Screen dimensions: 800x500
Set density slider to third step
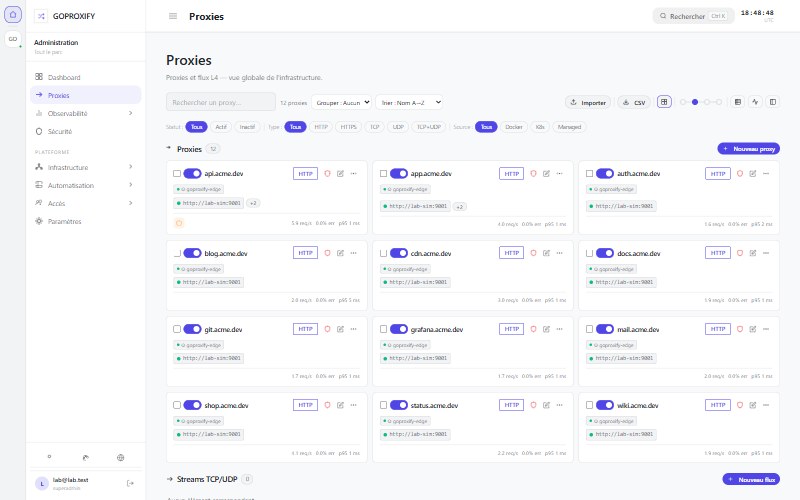click(707, 102)
